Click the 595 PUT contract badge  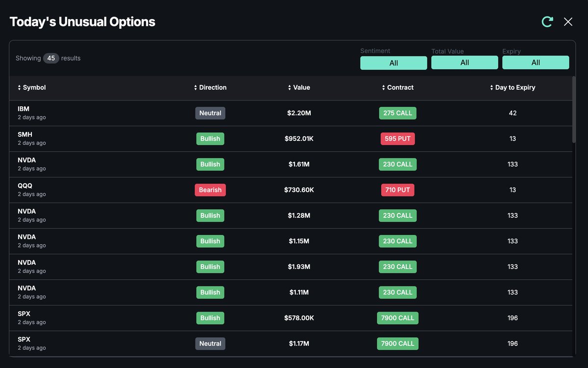(x=397, y=138)
